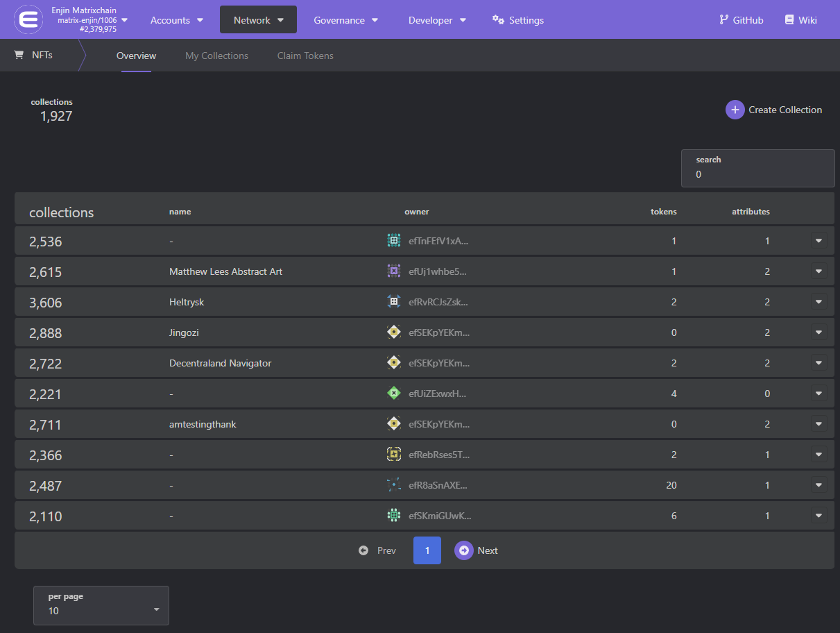Click collection name Matthew Lees Abstract Art
Image resolution: width=840 pixels, height=633 pixels.
pyautogui.click(x=225, y=271)
